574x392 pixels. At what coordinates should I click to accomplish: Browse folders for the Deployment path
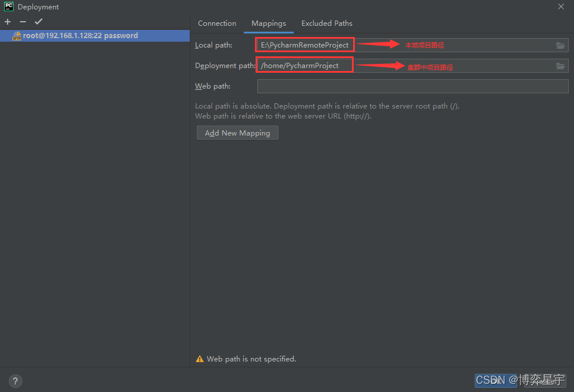560,66
